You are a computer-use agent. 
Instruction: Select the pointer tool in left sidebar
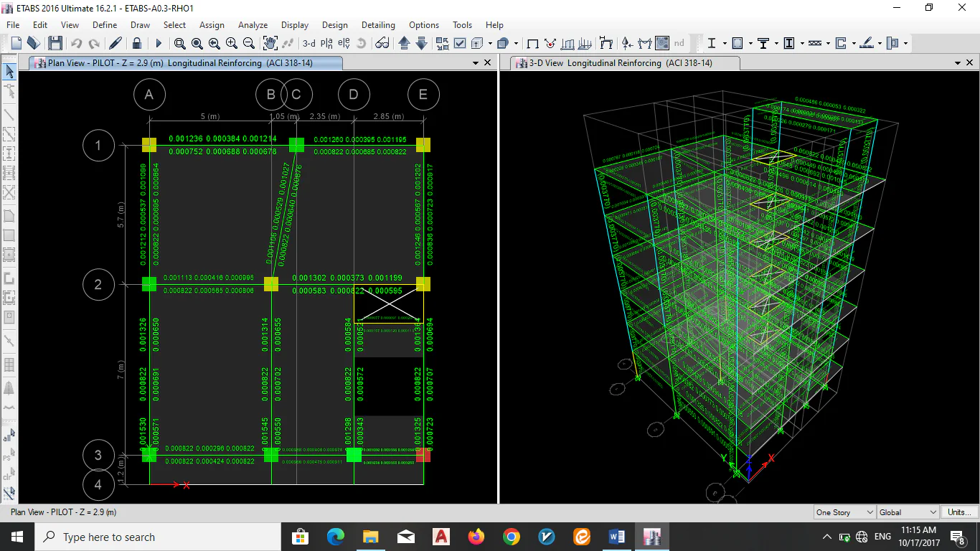click(x=9, y=71)
